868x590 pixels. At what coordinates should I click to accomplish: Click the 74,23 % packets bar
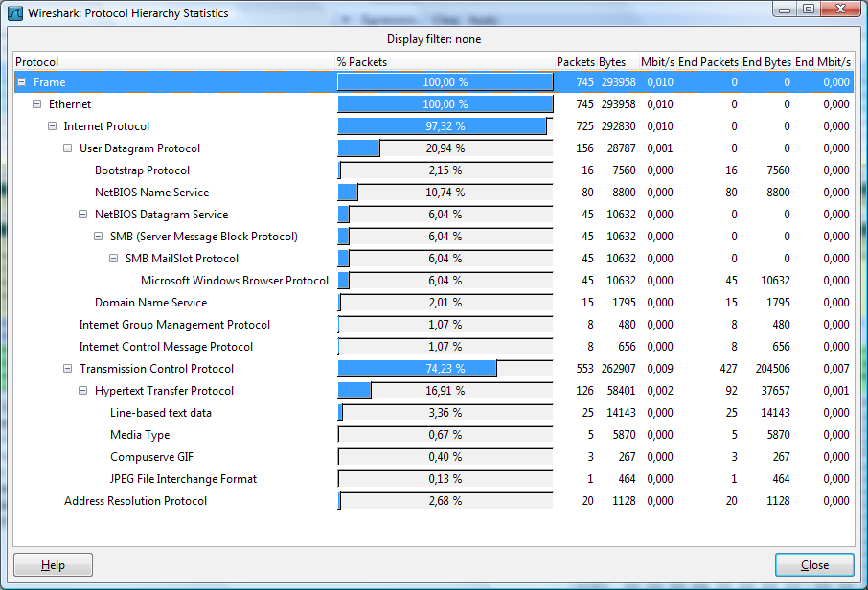pyautogui.click(x=445, y=369)
